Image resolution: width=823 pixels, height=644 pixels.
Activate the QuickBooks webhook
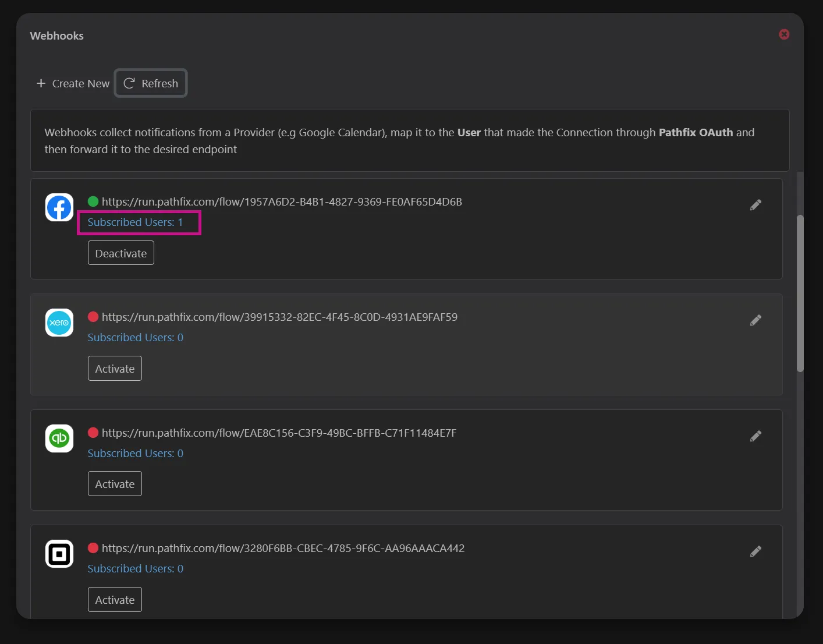115,483
